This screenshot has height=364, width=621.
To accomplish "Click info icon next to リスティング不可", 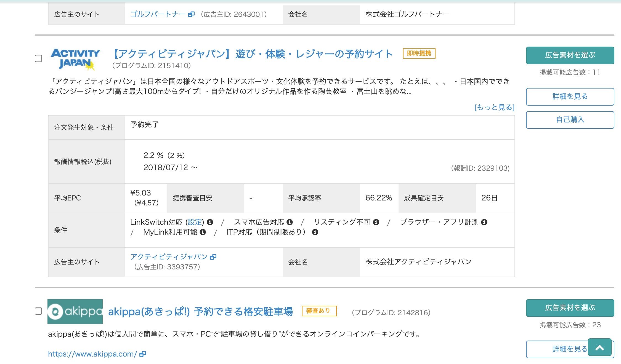I will pyautogui.click(x=376, y=222).
